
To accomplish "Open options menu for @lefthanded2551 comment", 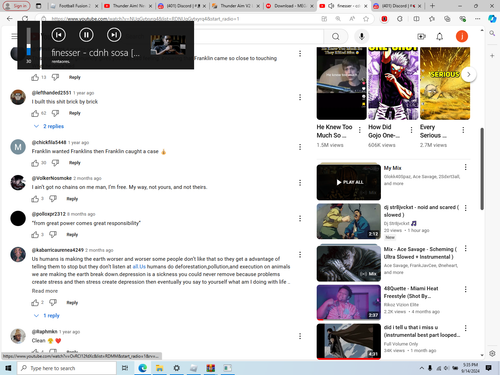I will pyautogui.click(x=300, y=97).
